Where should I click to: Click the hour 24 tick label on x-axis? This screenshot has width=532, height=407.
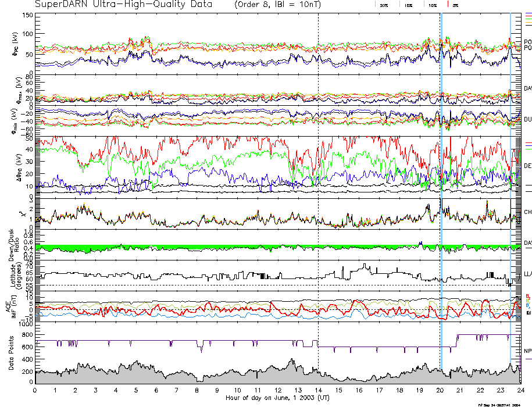click(520, 390)
